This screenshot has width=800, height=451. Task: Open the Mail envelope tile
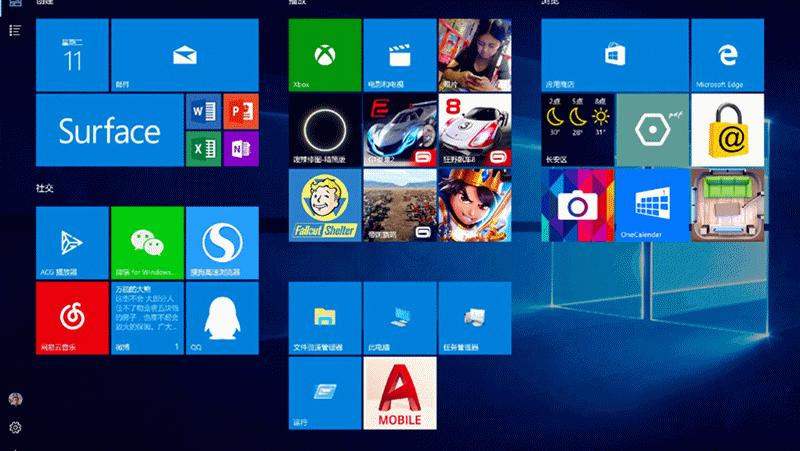pos(184,55)
